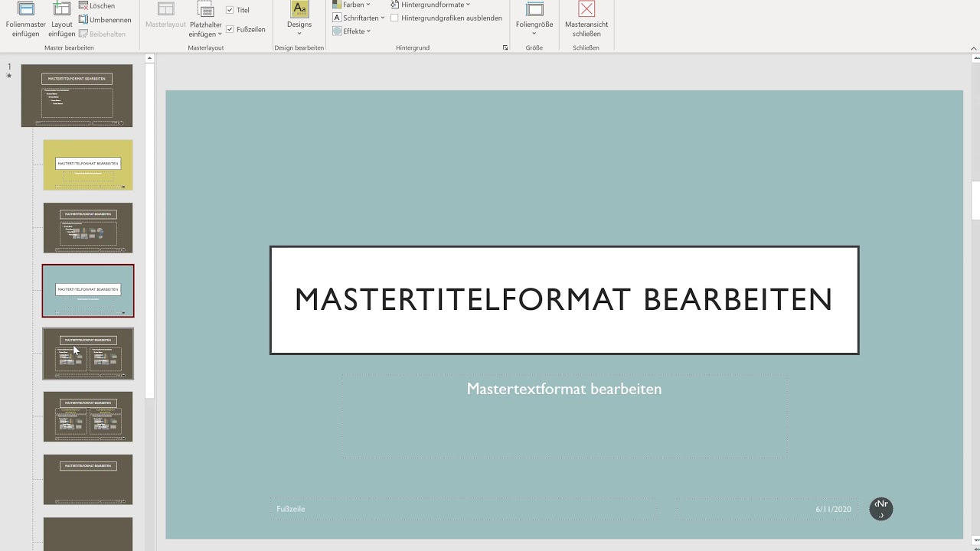Click thumbnail pane scroll up arrow
Image resolution: width=980 pixels, height=551 pixels.
click(x=150, y=58)
